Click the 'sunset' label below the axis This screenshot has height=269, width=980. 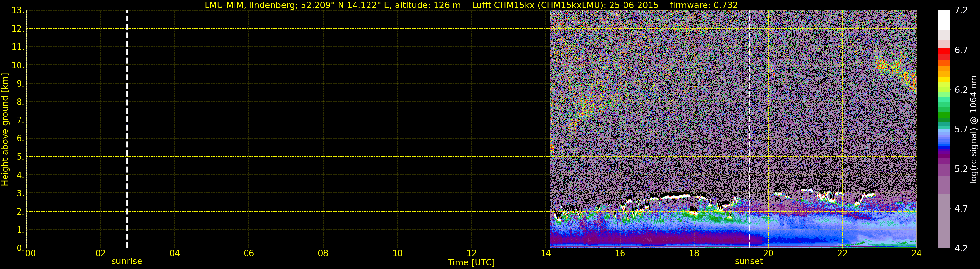point(749,262)
